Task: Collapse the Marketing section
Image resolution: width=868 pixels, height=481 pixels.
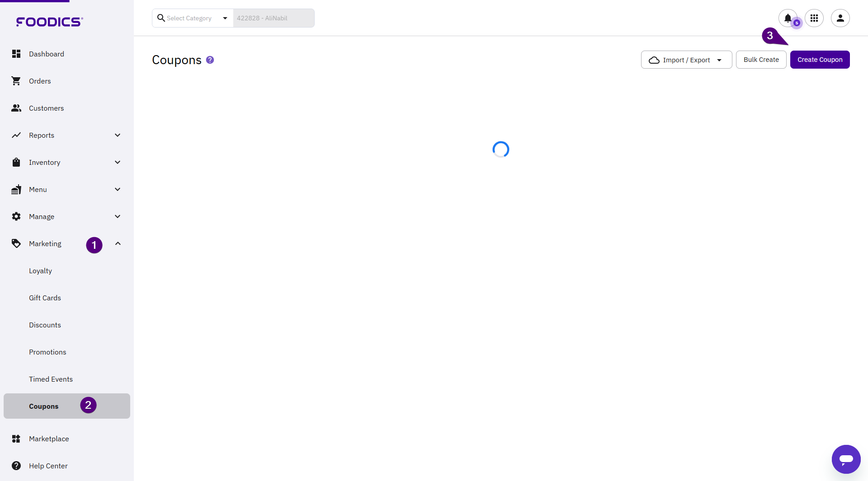Action: pos(118,243)
